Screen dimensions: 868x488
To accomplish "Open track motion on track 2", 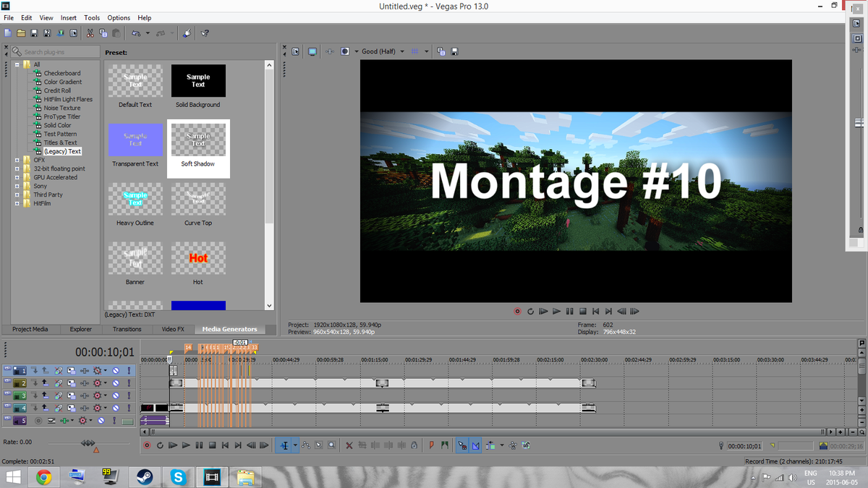I will click(72, 383).
